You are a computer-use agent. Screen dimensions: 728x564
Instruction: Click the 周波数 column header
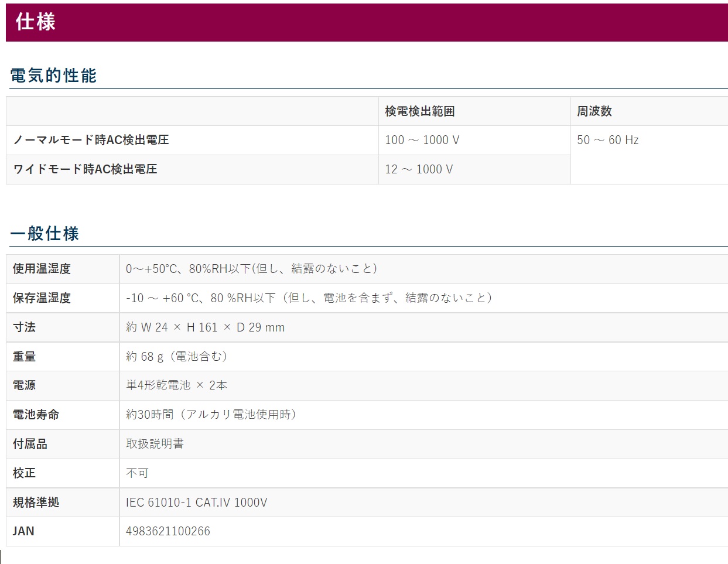pos(594,111)
